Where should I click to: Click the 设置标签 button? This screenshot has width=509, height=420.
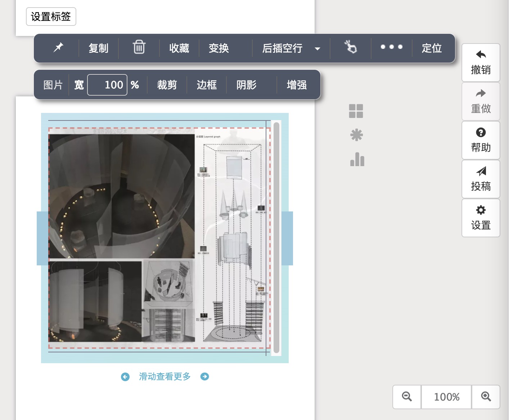coord(51,17)
